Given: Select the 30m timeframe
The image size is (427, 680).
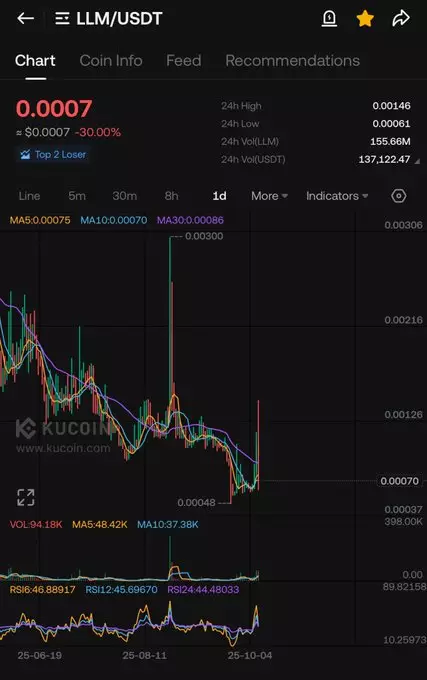Looking at the screenshot, I should click(x=124, y=196).
